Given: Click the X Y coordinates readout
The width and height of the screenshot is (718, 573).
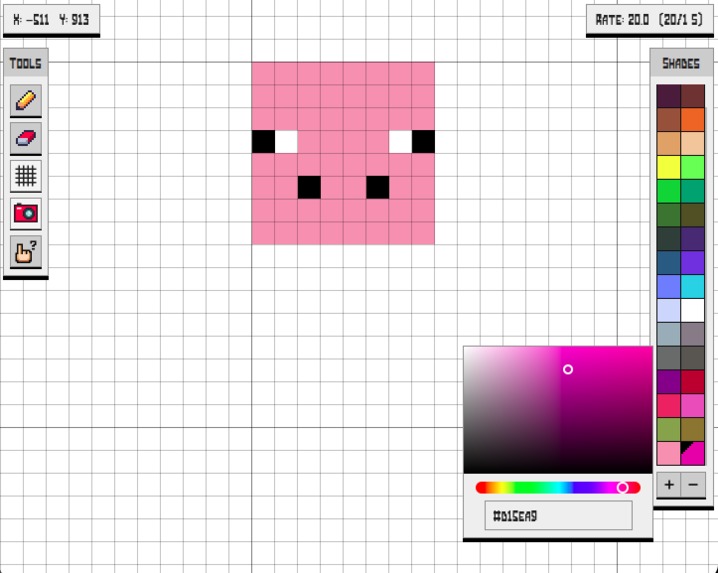Looking at the screenshot, I should click(x=51, y=20).
